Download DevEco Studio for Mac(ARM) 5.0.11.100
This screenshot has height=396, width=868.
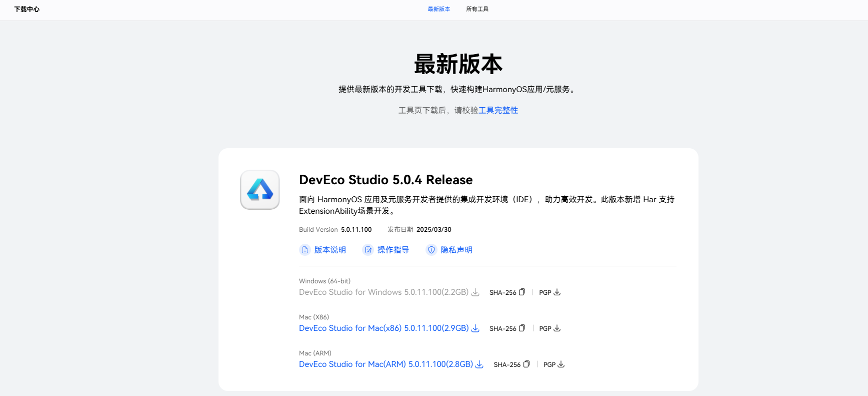[x=386, y=364]
